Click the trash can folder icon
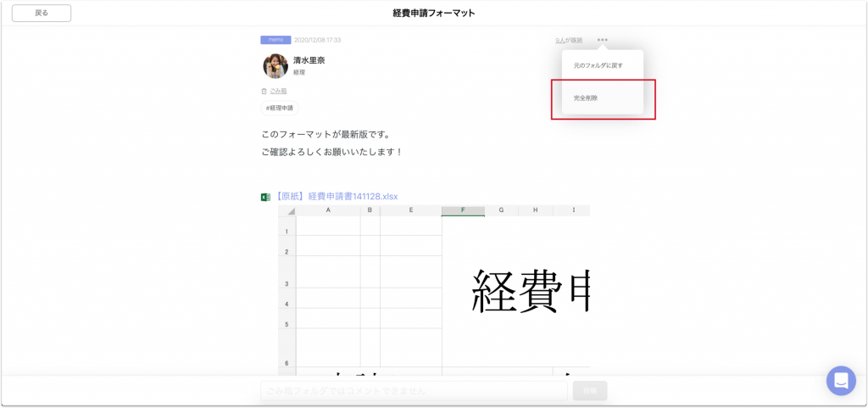 coord(264,92)
